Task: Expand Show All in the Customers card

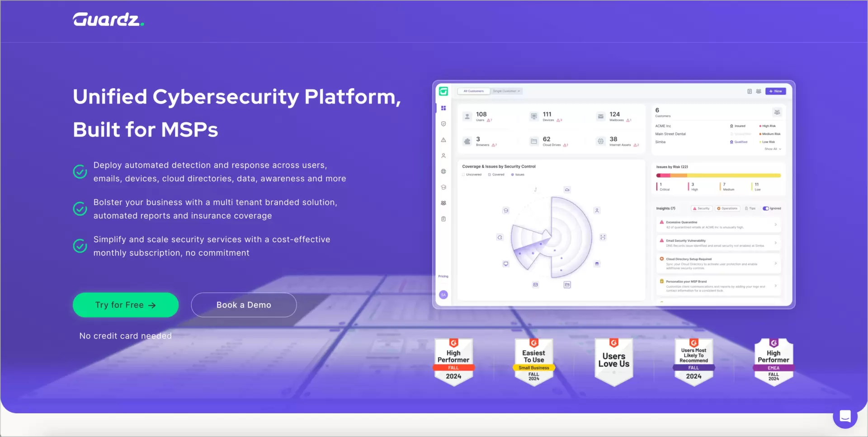Action: (x=772, y=149)
